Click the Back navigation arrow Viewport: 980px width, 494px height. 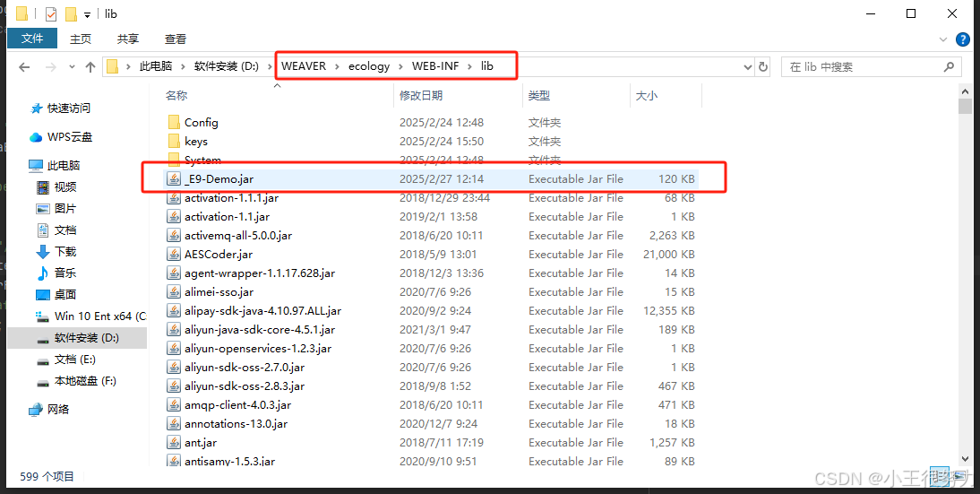pyautogui.click(x=24, y=67)
